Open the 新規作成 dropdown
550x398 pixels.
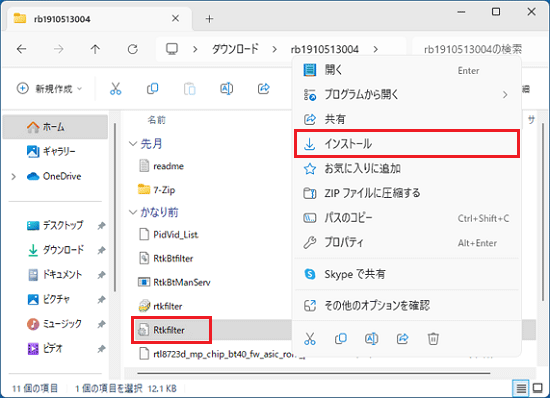coord(49,89)
